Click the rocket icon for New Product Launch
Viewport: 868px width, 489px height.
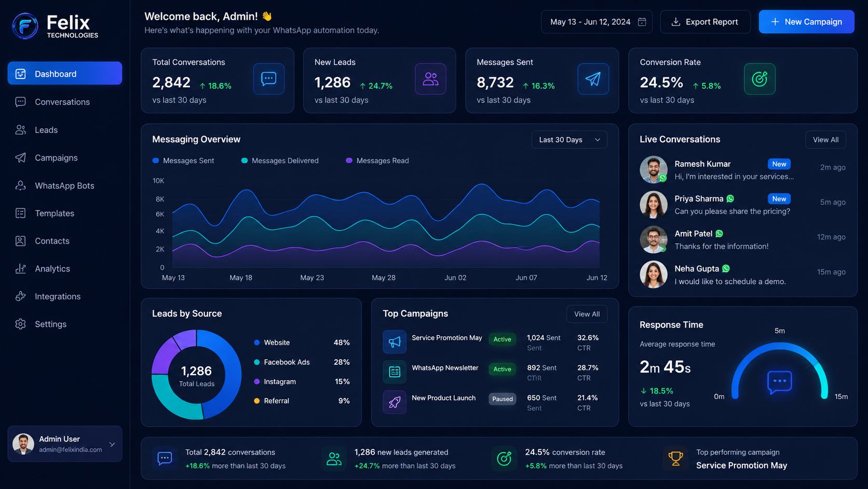click(395, 402)
